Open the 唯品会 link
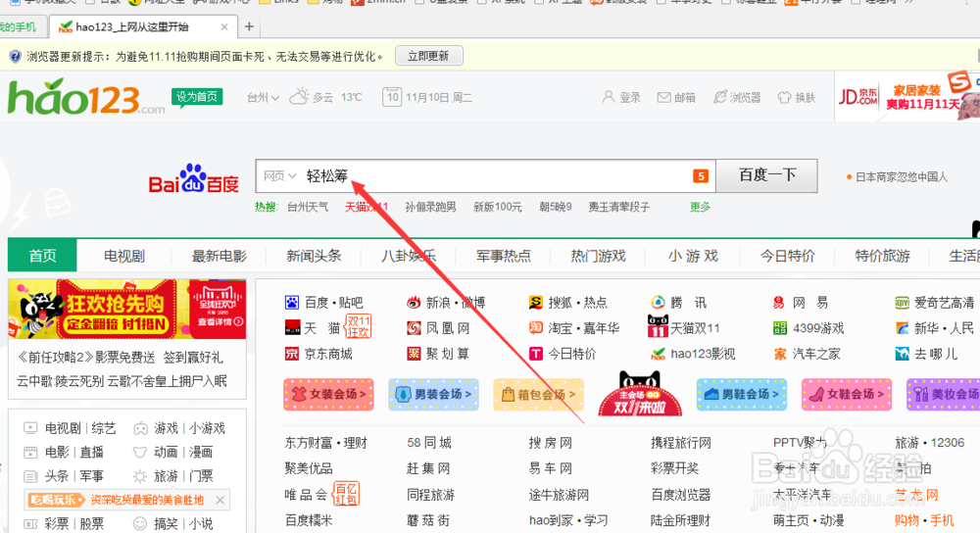Image resolution: width=980 pixels, height=533 pixels. pyautogui.click(x=306, y=495)
